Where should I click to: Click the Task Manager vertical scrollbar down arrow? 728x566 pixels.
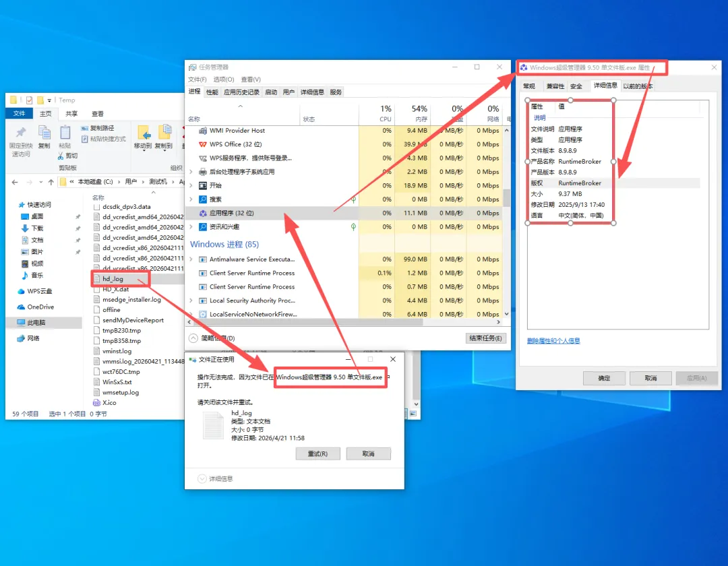pyautogui.click(x=506, y=314)
